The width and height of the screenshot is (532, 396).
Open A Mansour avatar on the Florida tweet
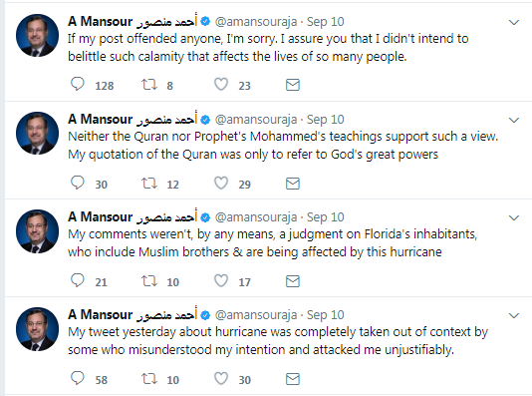tap(37, 231)
